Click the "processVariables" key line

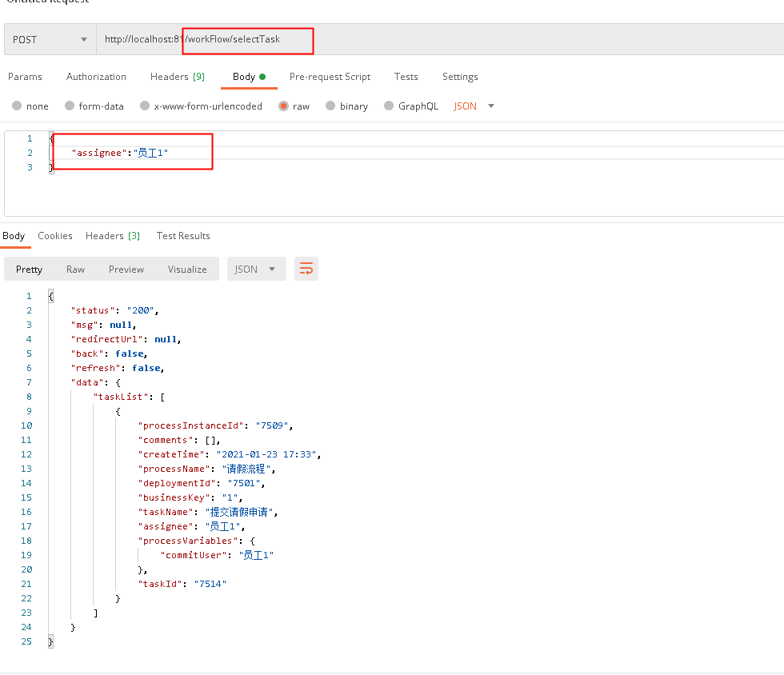pyautogui.click(x=197, y=541)
